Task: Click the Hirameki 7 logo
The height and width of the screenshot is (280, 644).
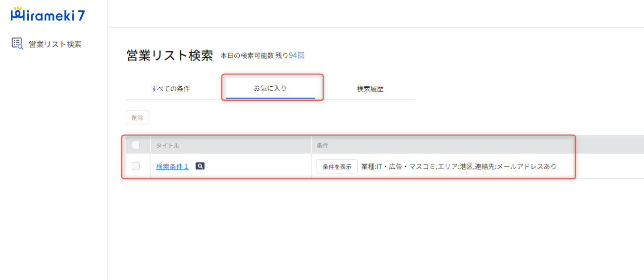Action: (48, 15)
